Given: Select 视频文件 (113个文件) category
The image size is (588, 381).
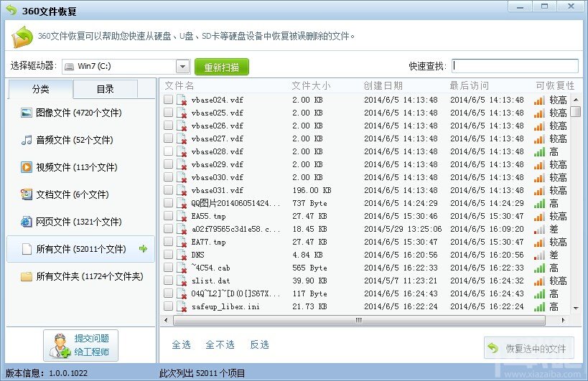Looking at the screenshot, I should 80,167.
